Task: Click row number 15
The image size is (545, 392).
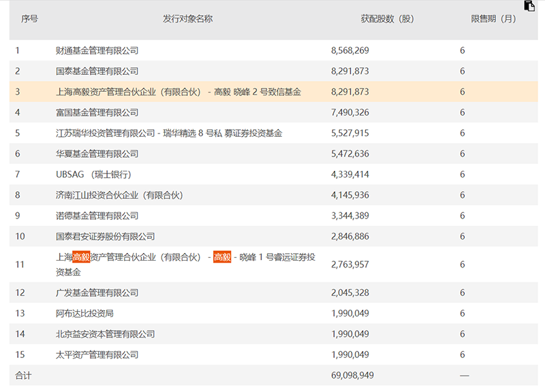Action: [20, 355]
